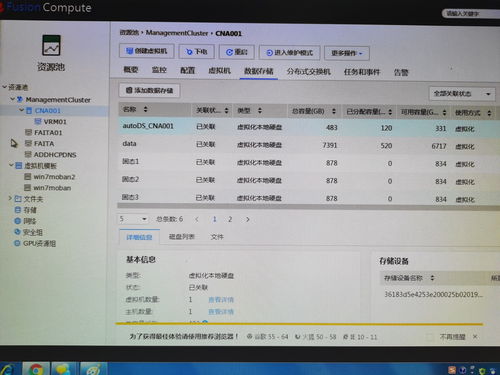The width and height of the screenshot is (500, 375).
Task: Expand the 文件夹 tree node
Action: [x=10, y=198]
